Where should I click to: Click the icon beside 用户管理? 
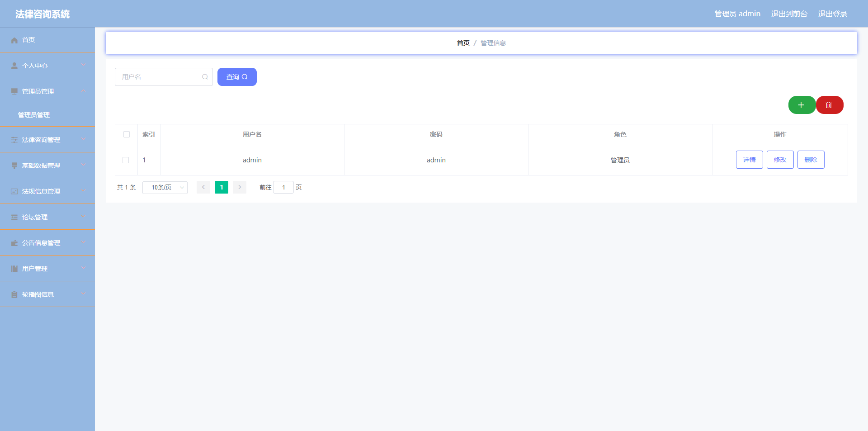[x=14, y=269]
